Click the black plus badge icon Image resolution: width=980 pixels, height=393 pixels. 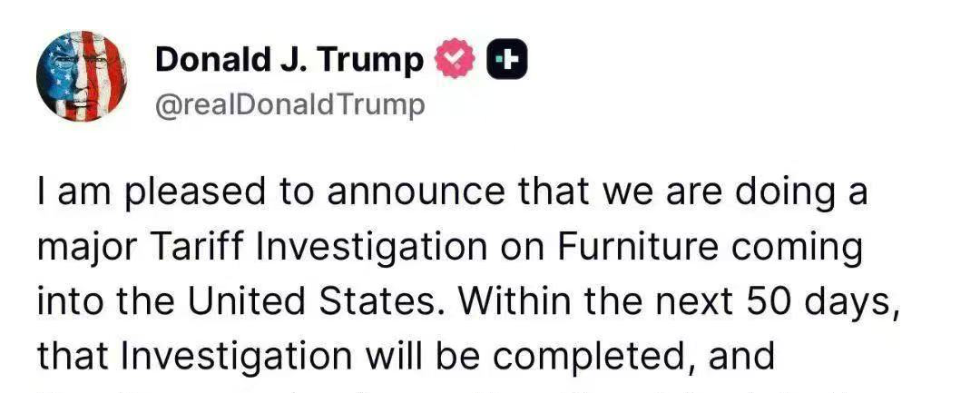(x=508, y=60)
